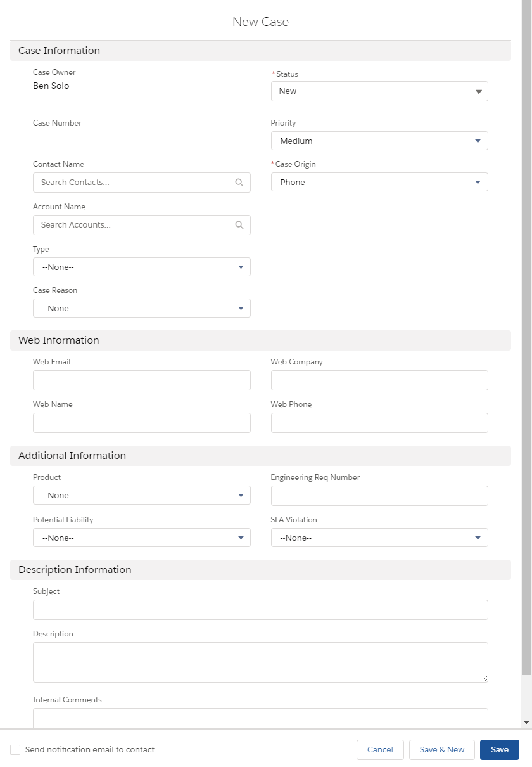Click the Description text area

[260, 662]
